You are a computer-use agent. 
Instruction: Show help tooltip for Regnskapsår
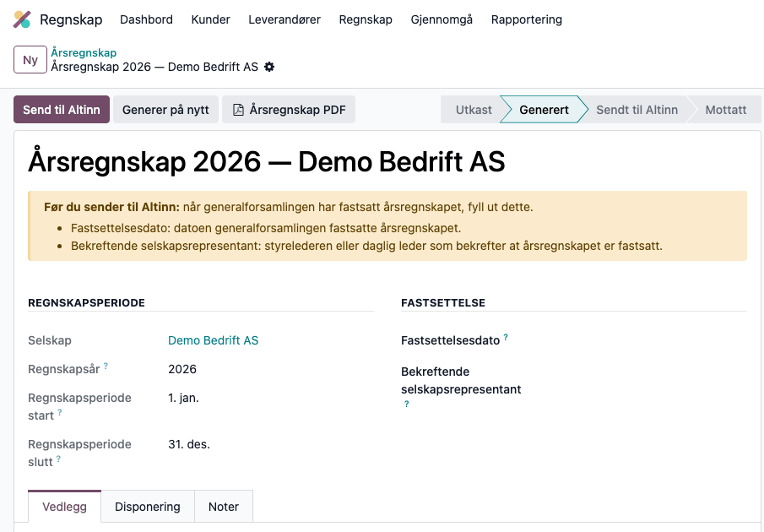(x=106, y=366)
